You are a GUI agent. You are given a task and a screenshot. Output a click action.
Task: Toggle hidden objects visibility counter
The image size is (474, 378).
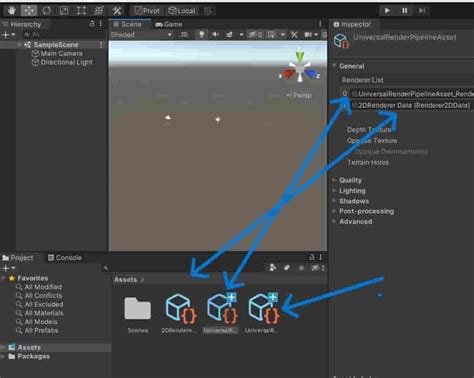click(x=255, y=35)
